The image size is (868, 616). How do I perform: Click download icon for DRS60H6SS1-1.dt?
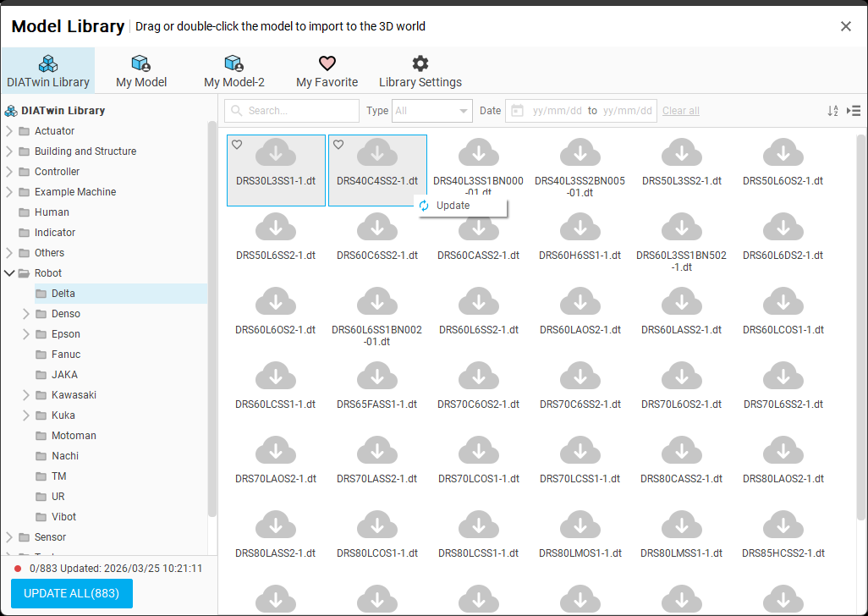pyautogui.click(x=580, y=227)
